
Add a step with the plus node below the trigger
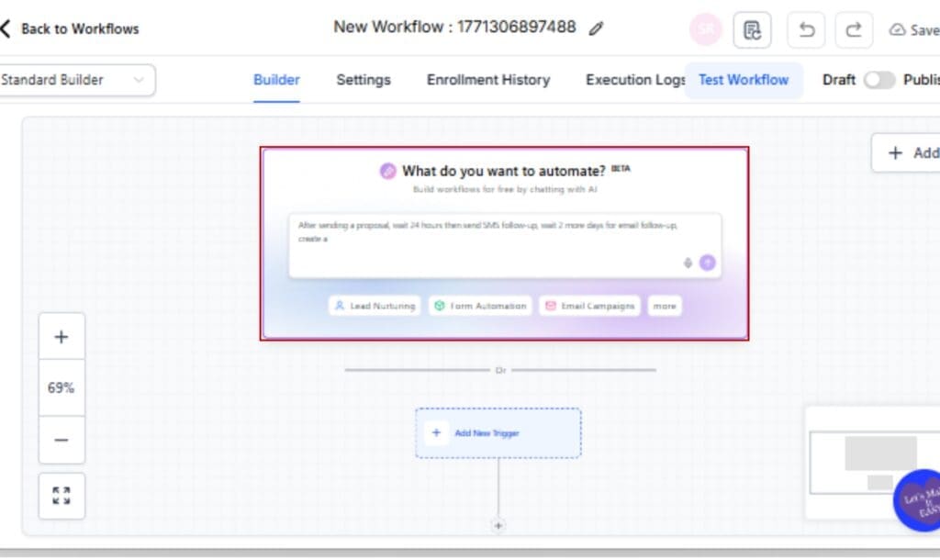coord(498,526)
